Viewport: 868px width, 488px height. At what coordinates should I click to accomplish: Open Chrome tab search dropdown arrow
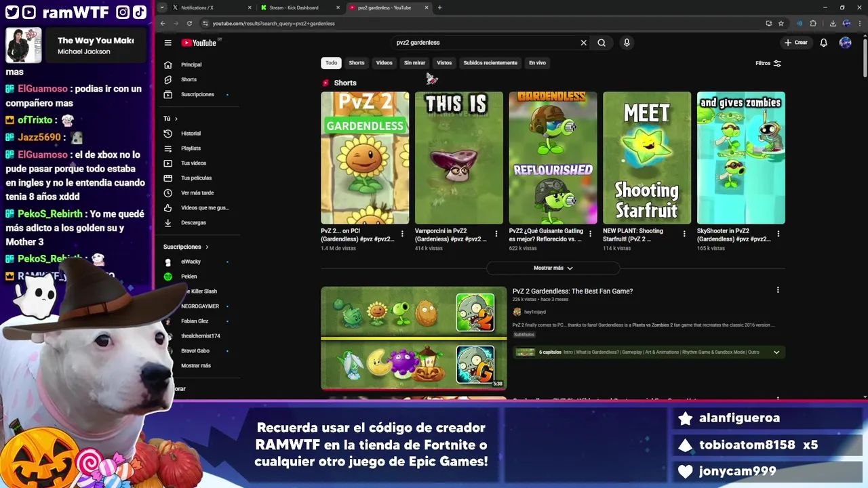click(x=161, y=7)
